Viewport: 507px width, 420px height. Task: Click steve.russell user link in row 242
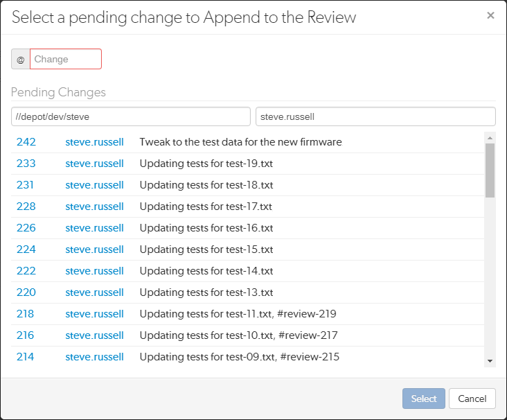click(94, 141)
